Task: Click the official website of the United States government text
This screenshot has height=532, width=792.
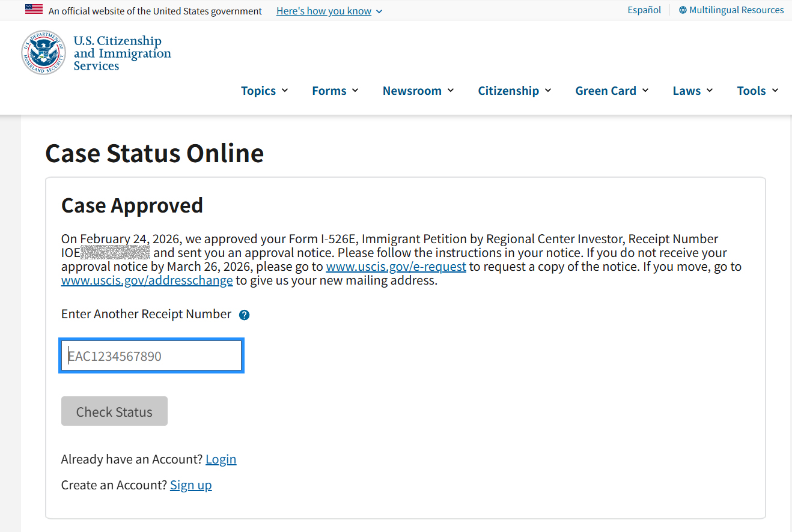Action: (x=155, y=11)
